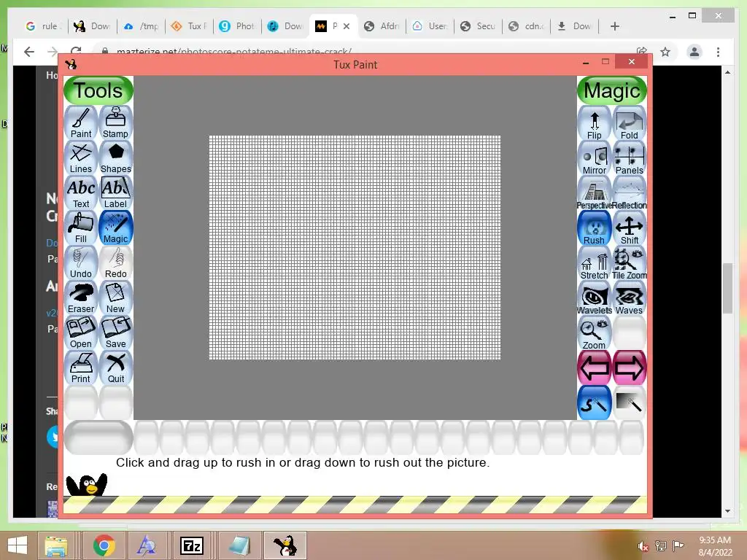Pick the Wavelets magic effect
The width and height of the screenshot is (747, 560).
click(x=594, y=299)
